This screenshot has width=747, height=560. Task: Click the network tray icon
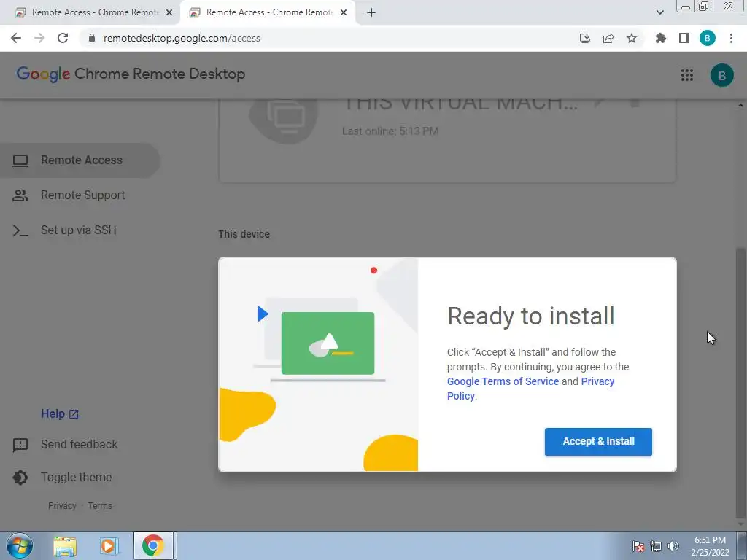tap(656, 546)
